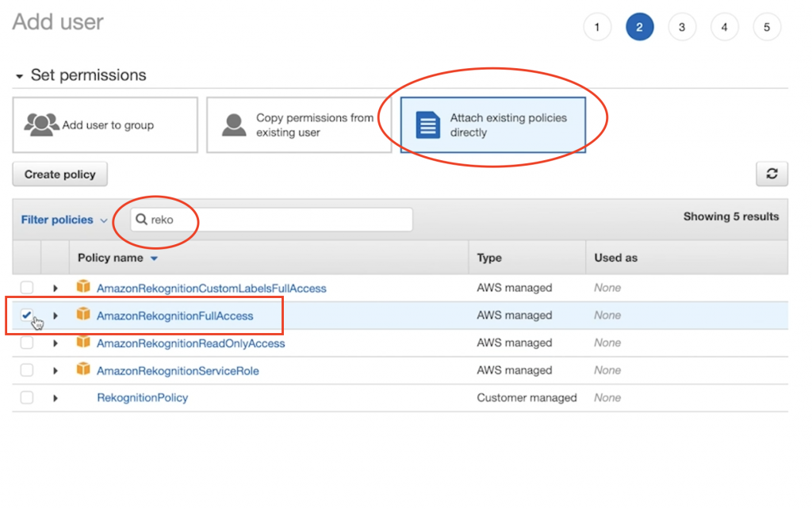812x509 pixels.
Task: Check the RekognitionPolicy checkbox
Action: tap(27, 397)
